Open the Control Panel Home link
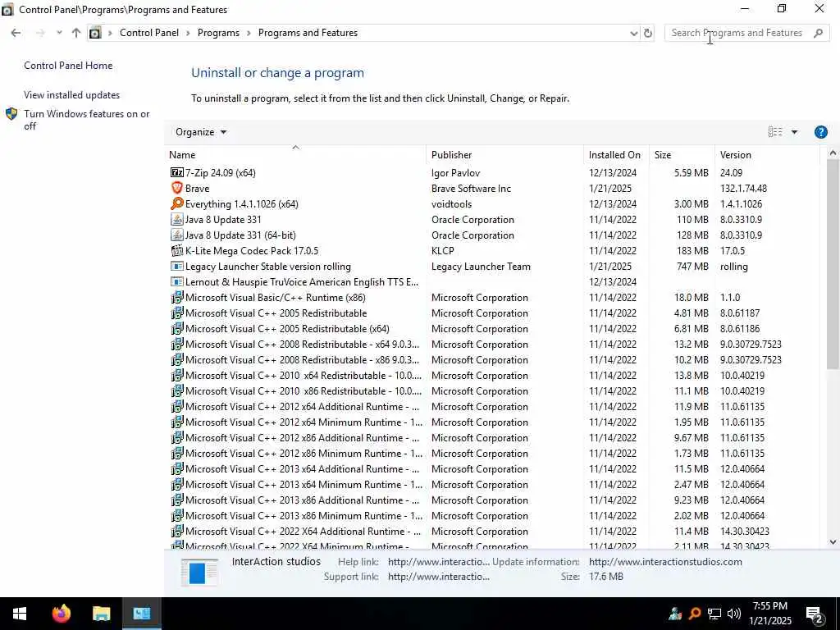840x630 pixels. click(68, 66)
